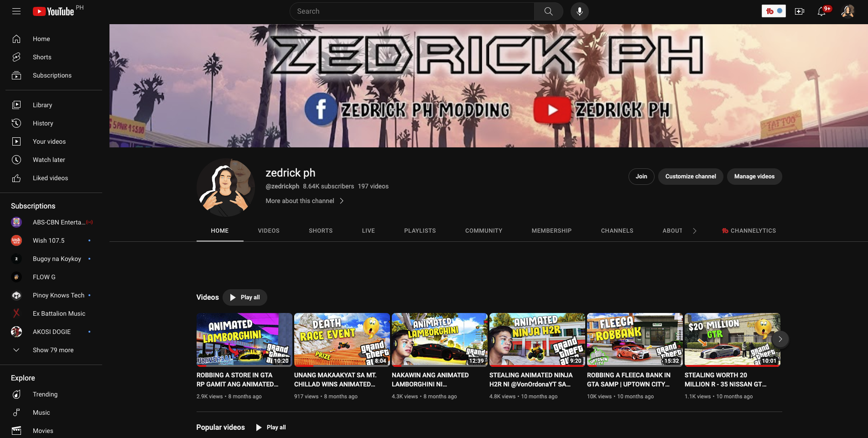Switch to the PLAYLISTS tab
This screenshot has width=868, height=438.
pyautogui.click(x=420, y=231)
